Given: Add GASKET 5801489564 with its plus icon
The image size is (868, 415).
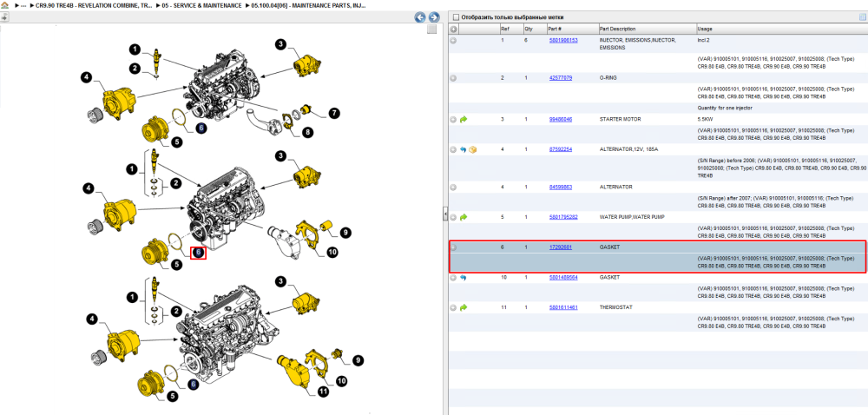Looking at the screenshot, I should click(x=453, y=277).
